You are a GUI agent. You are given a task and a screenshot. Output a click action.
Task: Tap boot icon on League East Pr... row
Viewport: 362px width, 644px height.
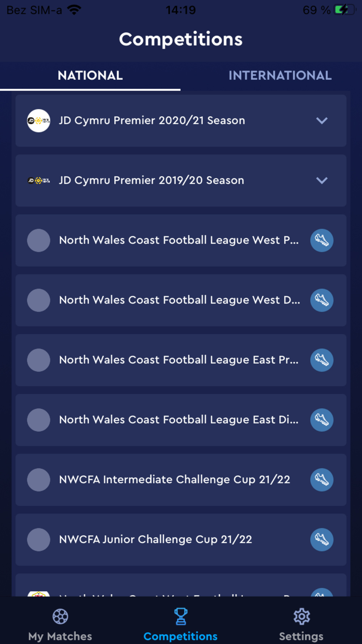click(x=321, y=360)
